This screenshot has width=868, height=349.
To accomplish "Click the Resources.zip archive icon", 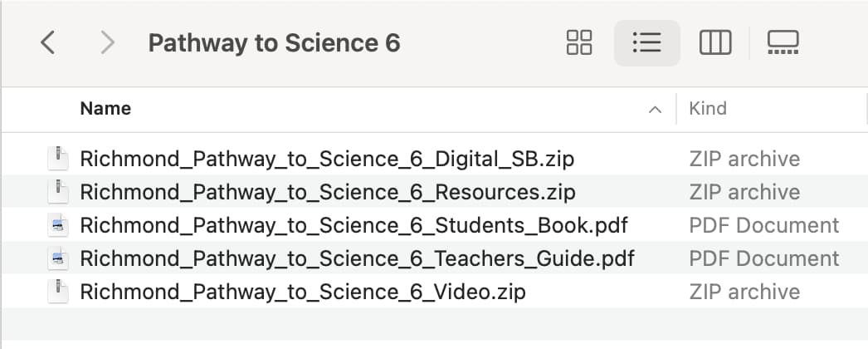I will 57,192.
